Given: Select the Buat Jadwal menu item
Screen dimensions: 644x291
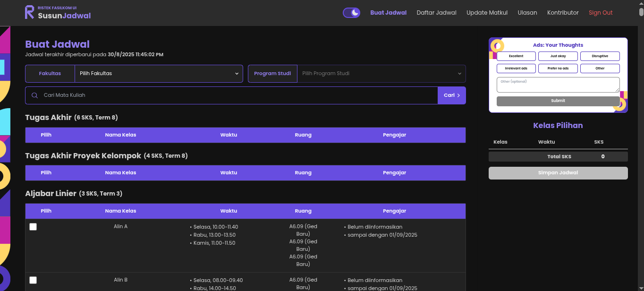Looking at the screenshot, I should tap(388, 12).
